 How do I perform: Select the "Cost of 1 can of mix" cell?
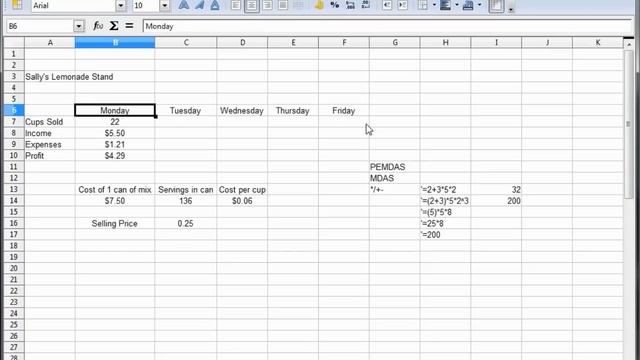(x=115, y=189)
